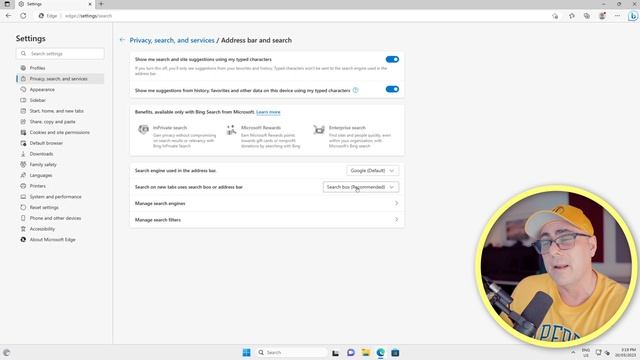The height and width of the screenshot is (360, 640).
Task: Open the tab actions menu icon
Action: click(7, 4)
